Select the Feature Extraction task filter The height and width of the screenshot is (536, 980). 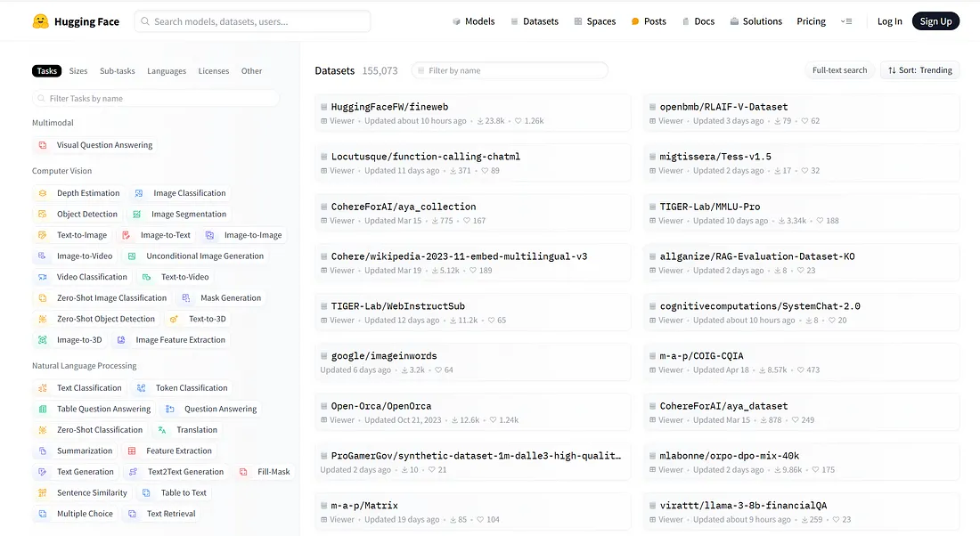[x=170, y=451]
